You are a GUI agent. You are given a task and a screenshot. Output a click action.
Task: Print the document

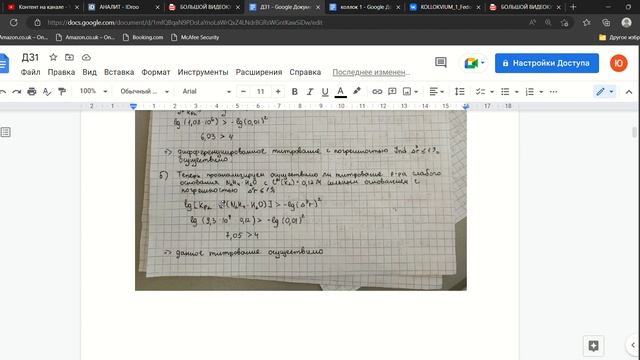tap(32, 92)
